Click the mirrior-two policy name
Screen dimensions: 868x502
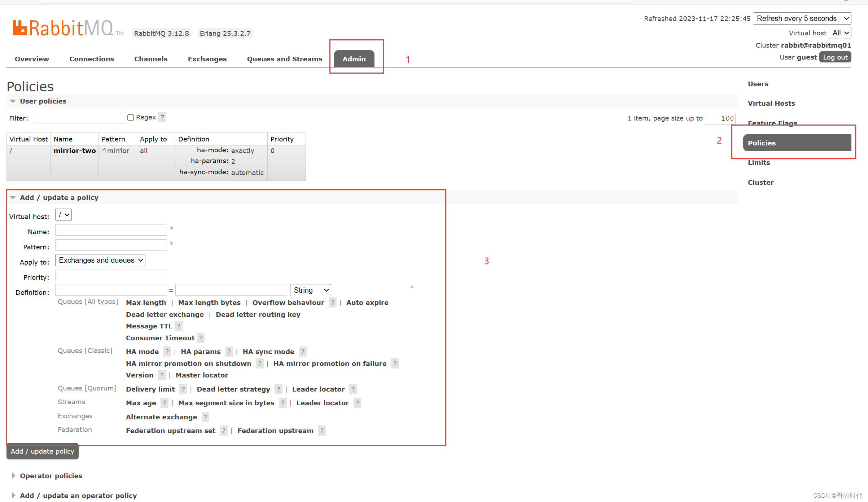75,150
